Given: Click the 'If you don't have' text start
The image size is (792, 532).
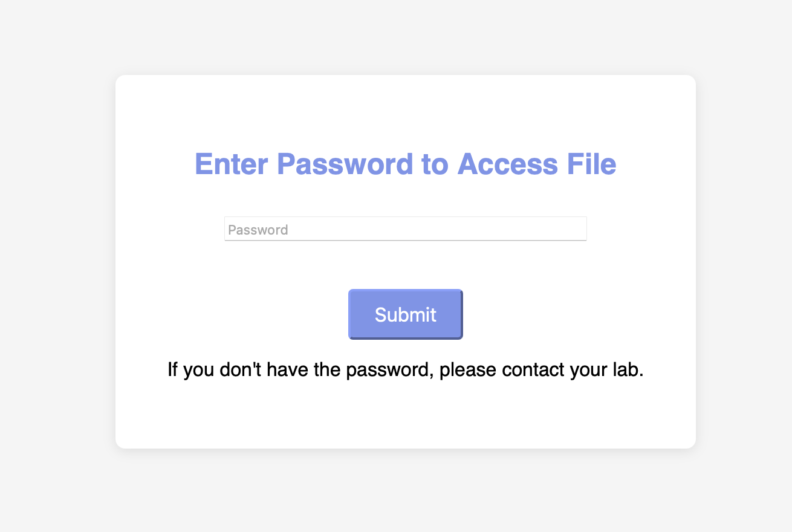Looking at the screenshot, I should point(239,369).
